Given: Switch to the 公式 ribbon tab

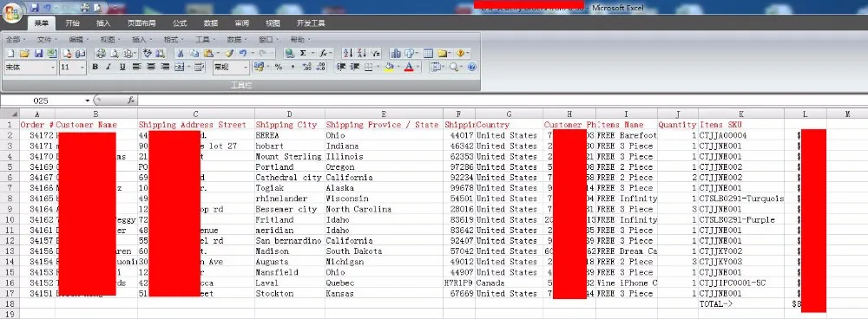Looking at the screenshot, I should (180, 23).
